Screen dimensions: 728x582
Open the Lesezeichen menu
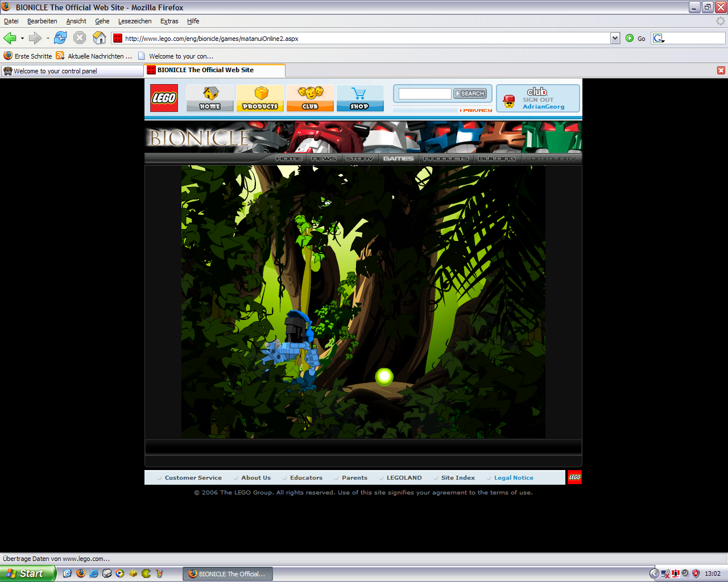click(135, 21)
